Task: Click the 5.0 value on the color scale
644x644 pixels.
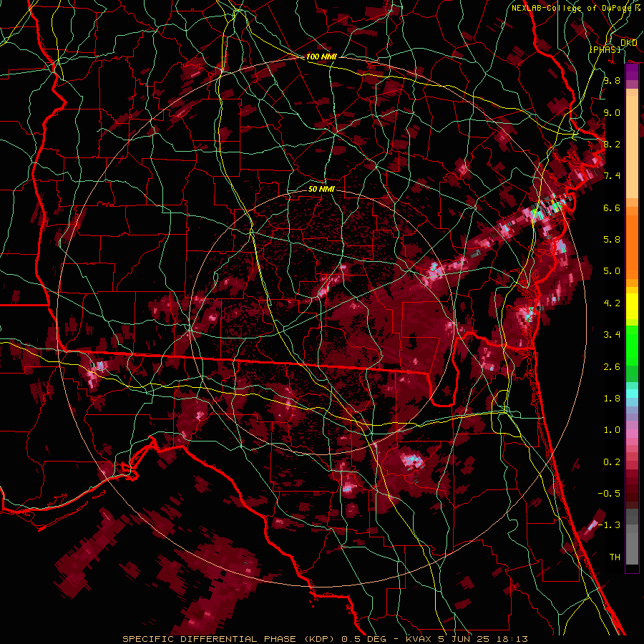Action: pos(612,271)
